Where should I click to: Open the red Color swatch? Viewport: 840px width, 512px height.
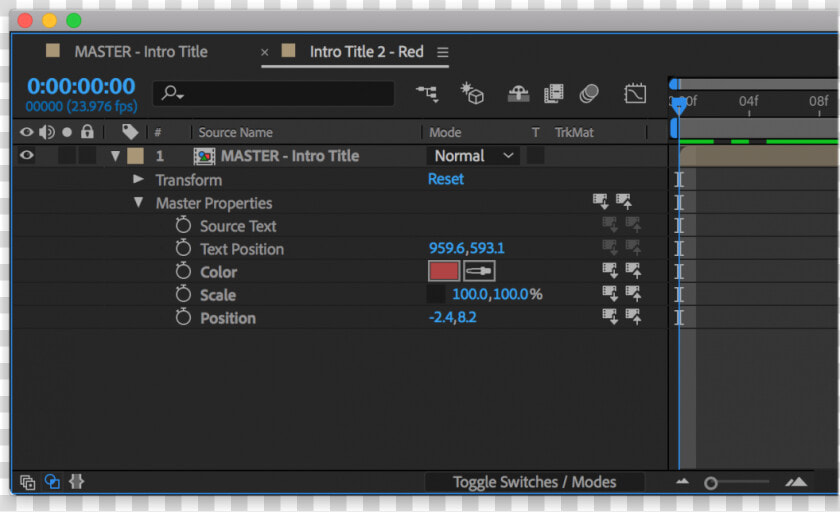click(x=444, y=271)
